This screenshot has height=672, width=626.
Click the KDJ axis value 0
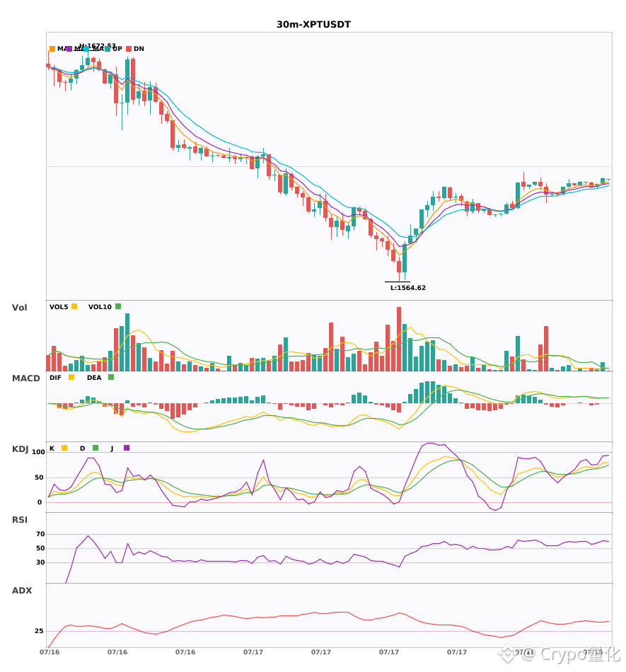click(x=40, y=502)
